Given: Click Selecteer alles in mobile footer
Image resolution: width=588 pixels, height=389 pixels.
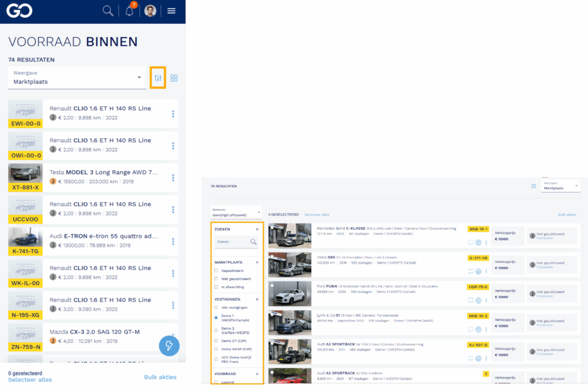Looking at the screenshot, I should click(x=30, y=380).
